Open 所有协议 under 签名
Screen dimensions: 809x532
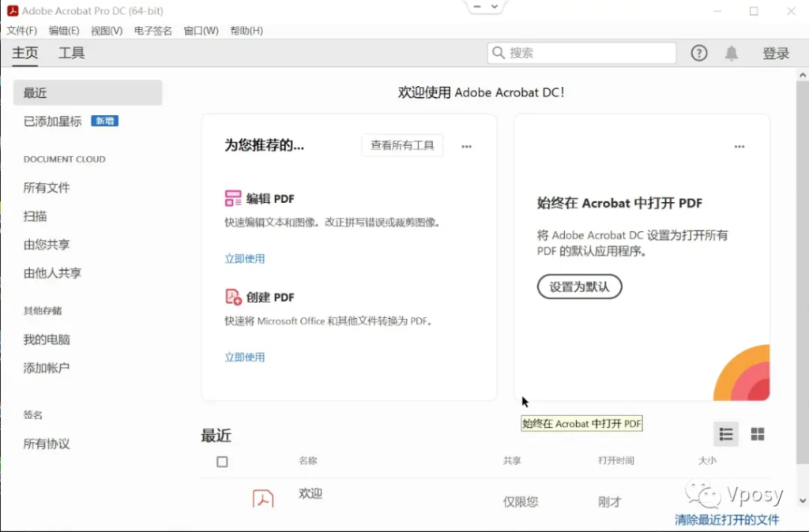[x=47, y=444]
